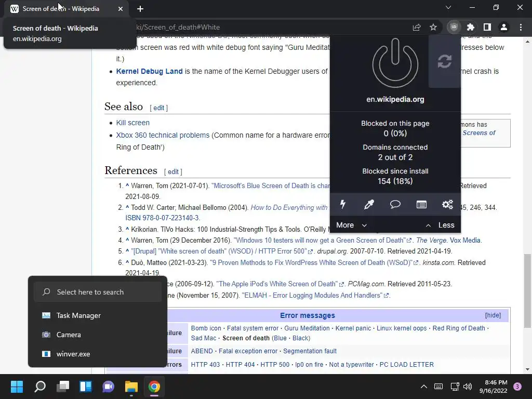Open Kernel Debug Land link
Screen dimensions: 532x399
pos(149,71)
